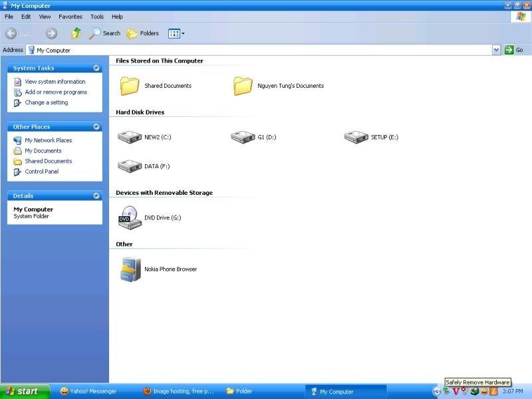Click inside the Address field
Viewport: 532px width, 399px height.
pyautogui.click(x=259, y=51)
